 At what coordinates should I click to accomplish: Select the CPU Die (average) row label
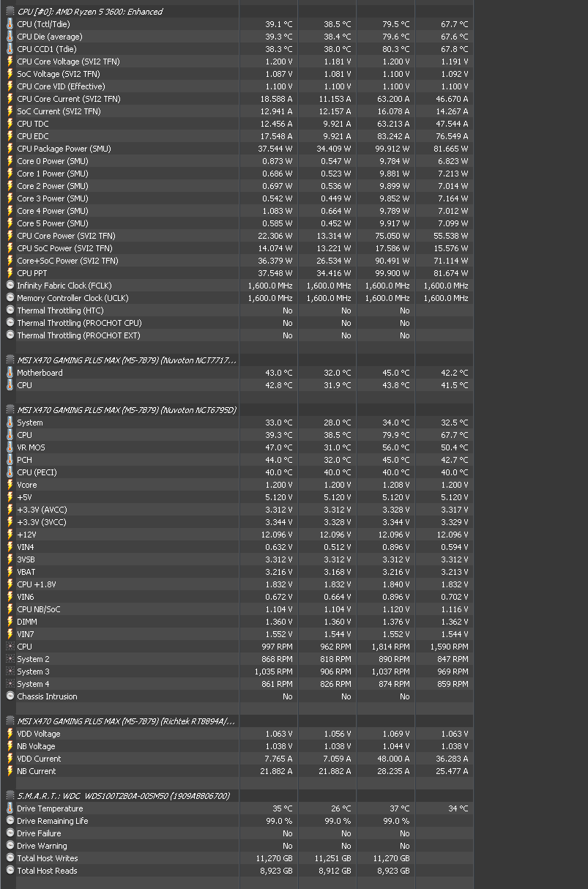click(50, 37)
